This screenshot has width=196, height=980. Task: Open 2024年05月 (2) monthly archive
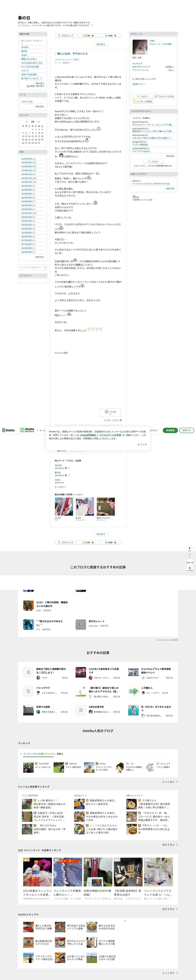(28, 159)
